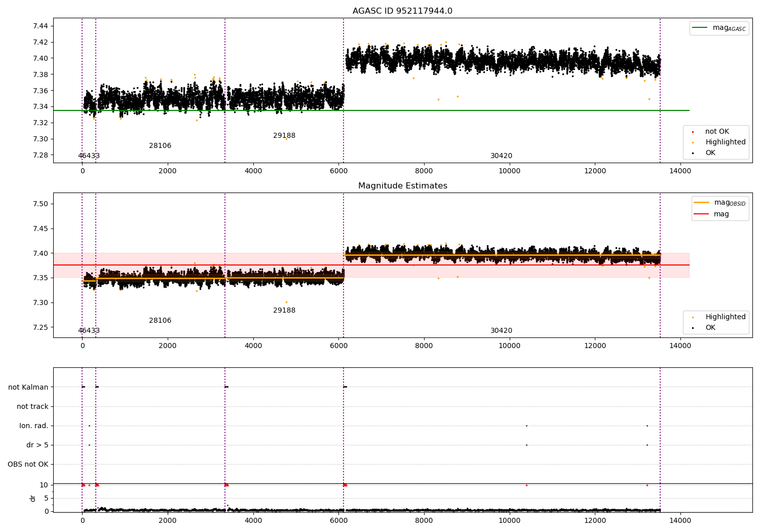Click the "not track" axis label
Screen dimensions: 760x532
[x=32, y=407]
